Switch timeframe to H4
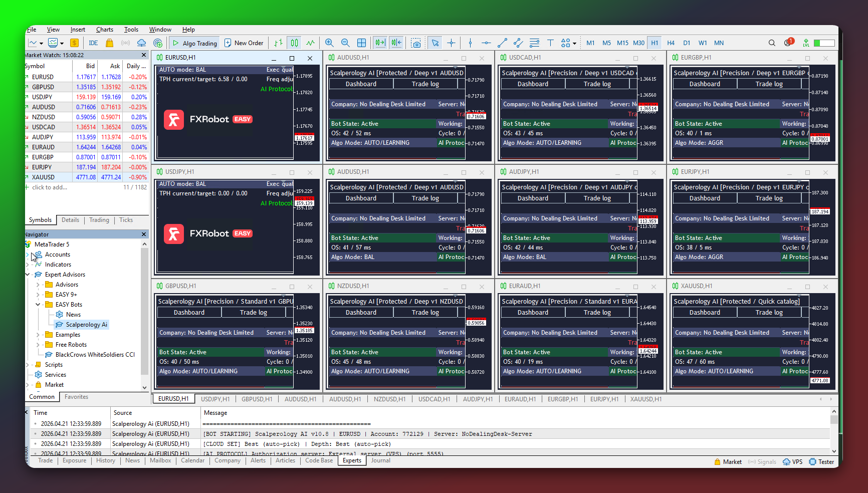Image resolution: width=868 pixels, height=493 pixels. (x=671, y=43)
